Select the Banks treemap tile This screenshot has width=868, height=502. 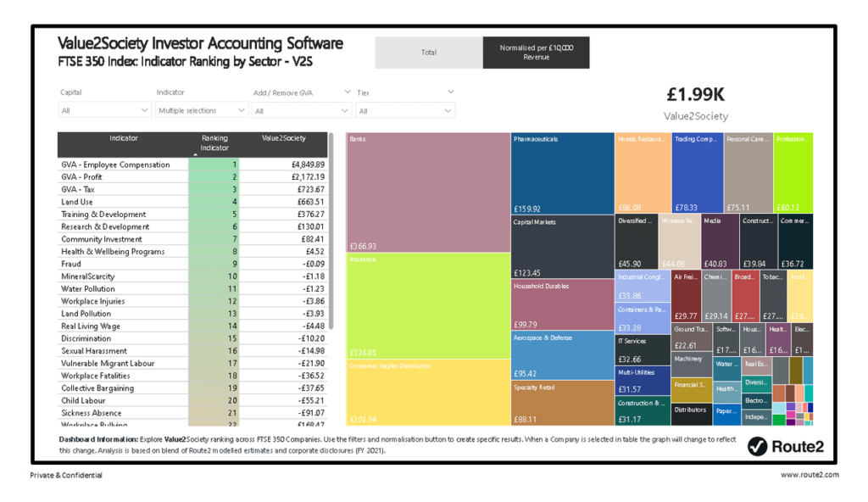428,192
